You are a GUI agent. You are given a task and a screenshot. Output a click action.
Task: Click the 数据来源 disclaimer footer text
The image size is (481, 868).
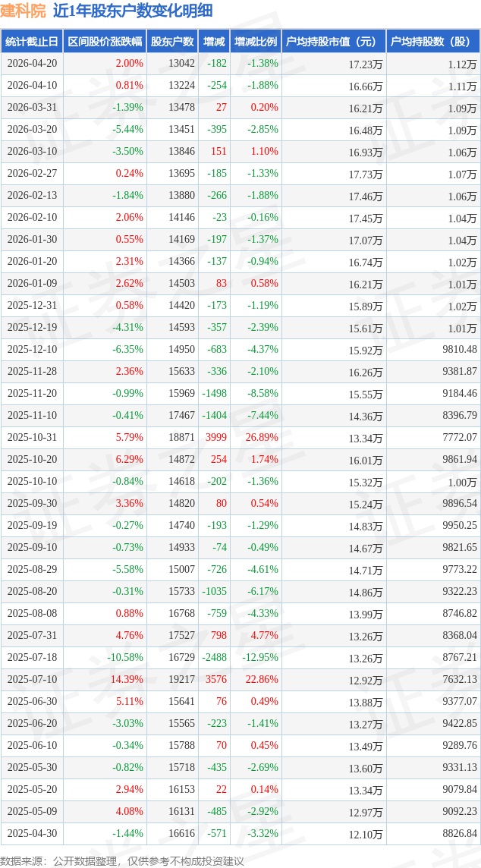tap(122, 860)
